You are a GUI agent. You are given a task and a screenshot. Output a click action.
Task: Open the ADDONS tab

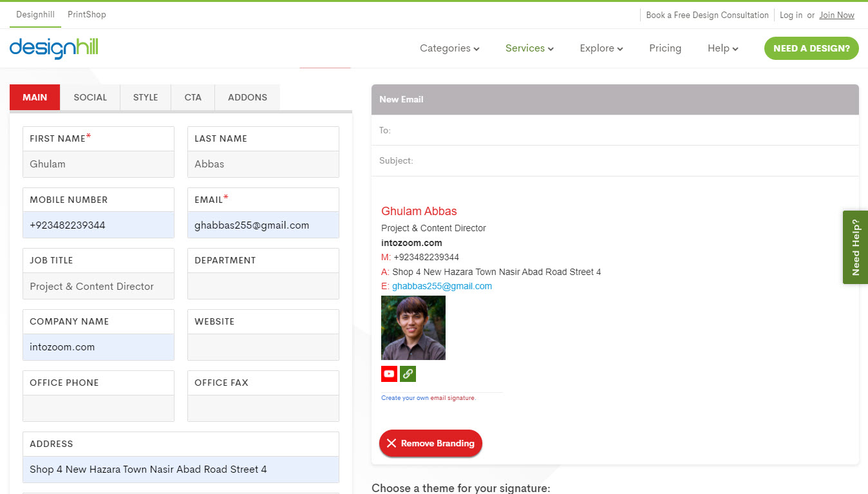(x=247, y=97)
